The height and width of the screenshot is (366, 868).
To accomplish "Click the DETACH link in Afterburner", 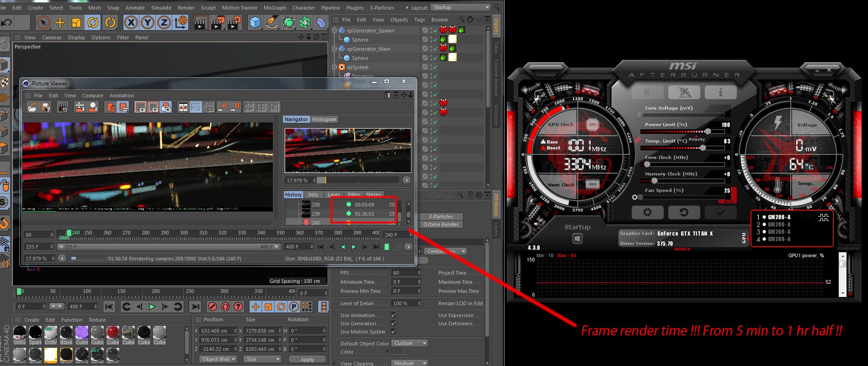I will coord(682,249).
